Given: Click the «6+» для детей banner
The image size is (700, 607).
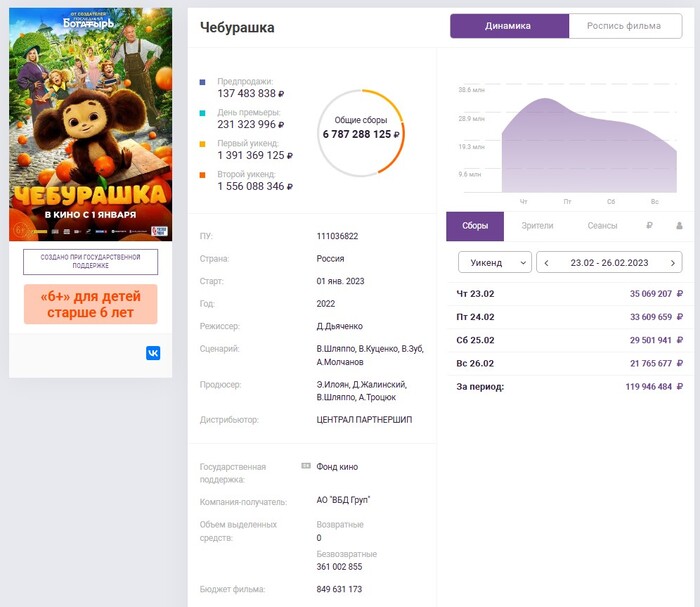Looking at the screenshot, I should [91, 304].
